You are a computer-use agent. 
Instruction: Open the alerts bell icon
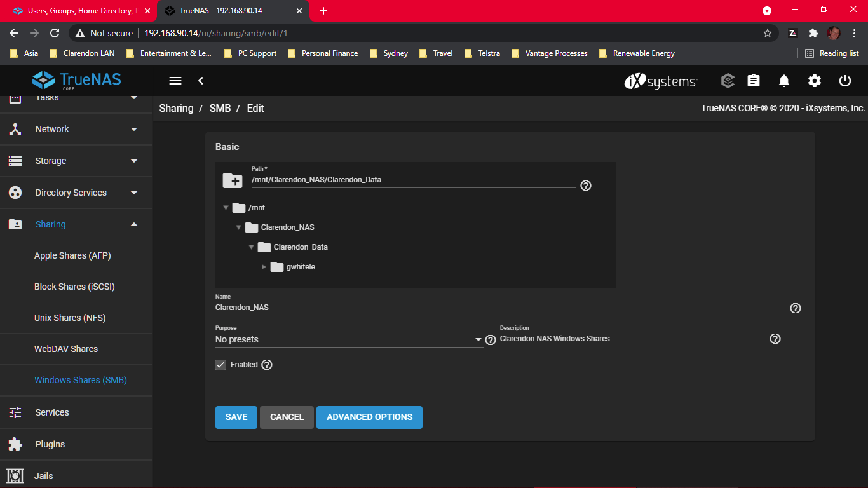[784, 81]
